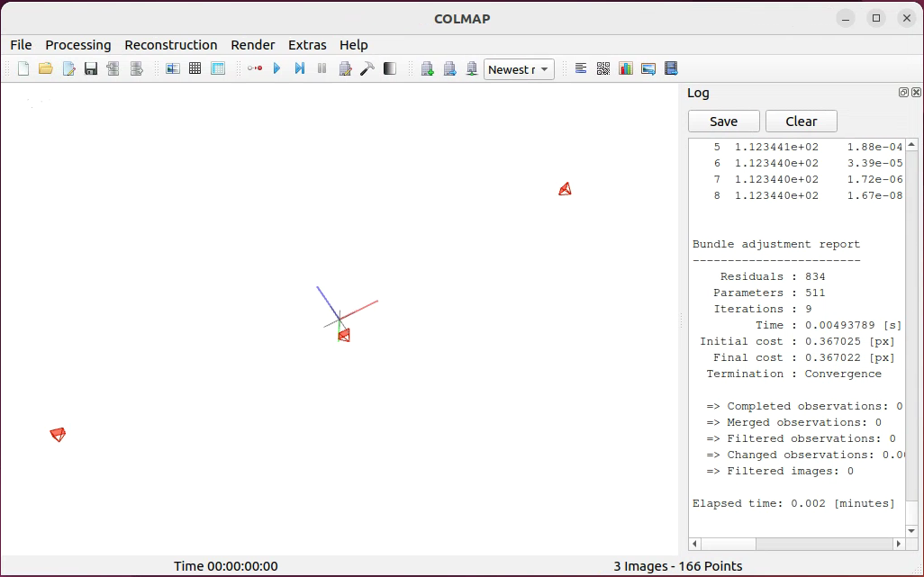Open reconstruction options clipboard icon

(345, 69)
